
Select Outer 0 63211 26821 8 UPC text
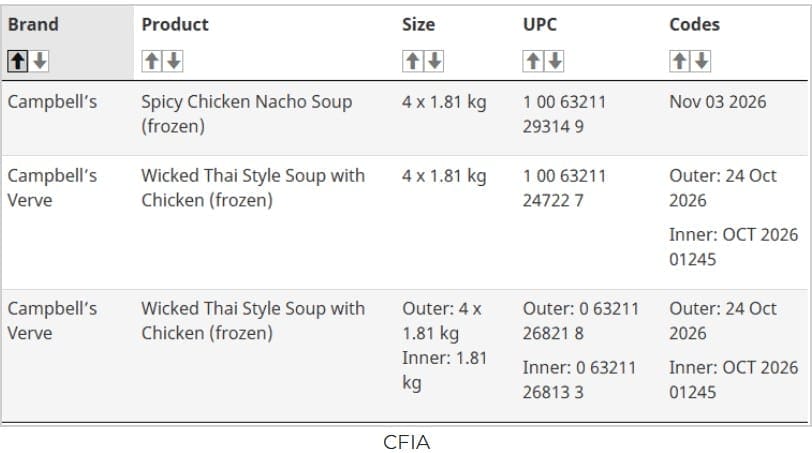[x=581, y=321]
